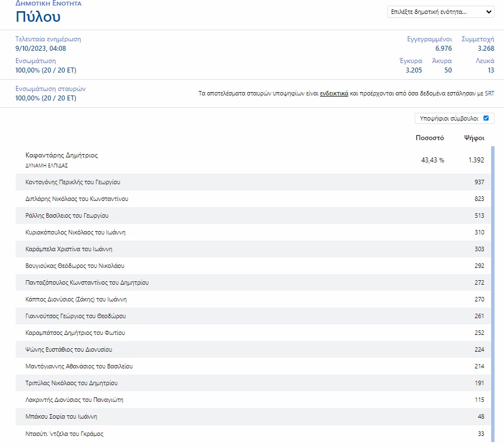Click on Ράλλης Βασίλειος του Γεωργίου
The width and height of the screenshot is (504, 446).
tap(67, 215)
